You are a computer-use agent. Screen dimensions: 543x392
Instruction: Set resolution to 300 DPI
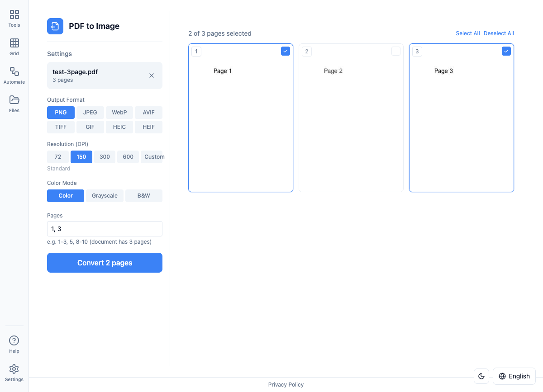[105, 157]
